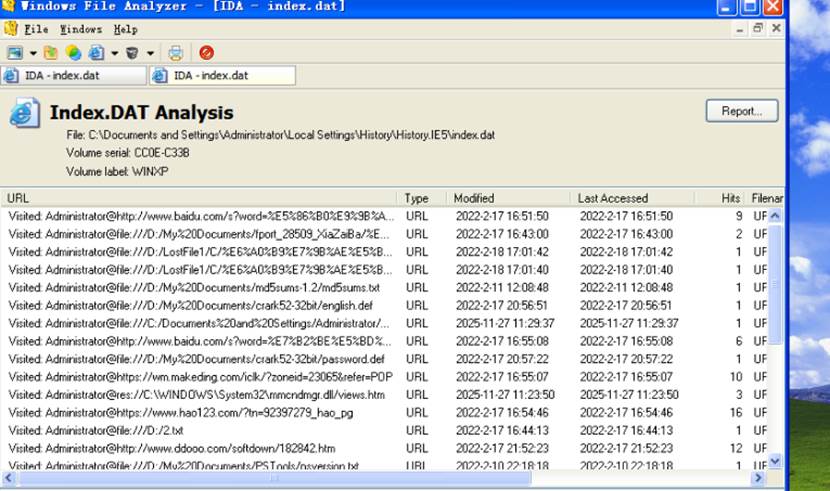Expand the Recycle Bin analyzer dropdown arrow
The image size is (830, 491).
tap(150, 53)
